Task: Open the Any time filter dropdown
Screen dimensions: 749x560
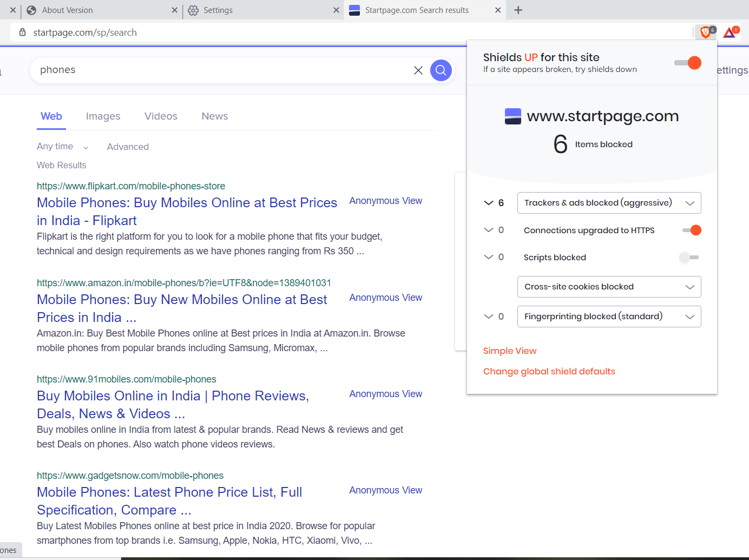Action: (62, 147)
